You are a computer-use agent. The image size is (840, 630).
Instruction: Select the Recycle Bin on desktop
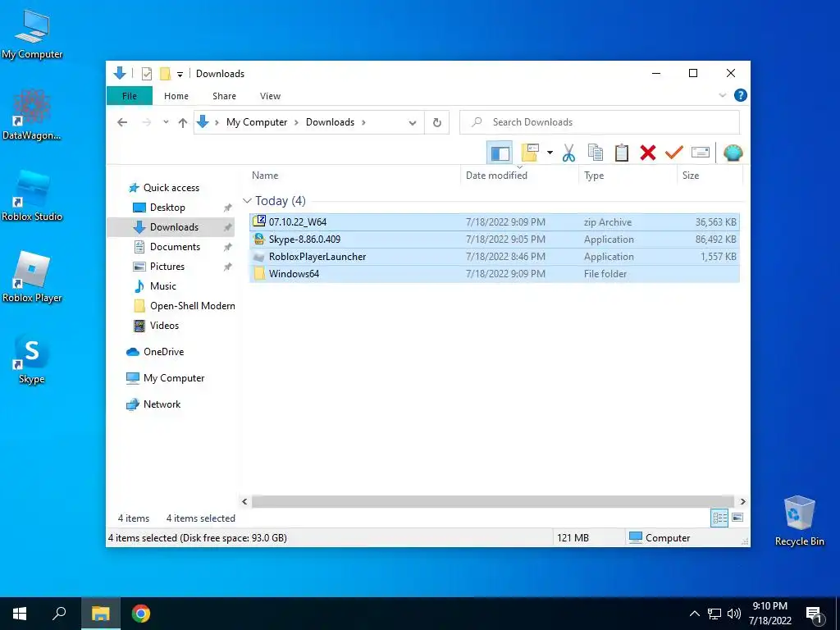pos(799,521)
